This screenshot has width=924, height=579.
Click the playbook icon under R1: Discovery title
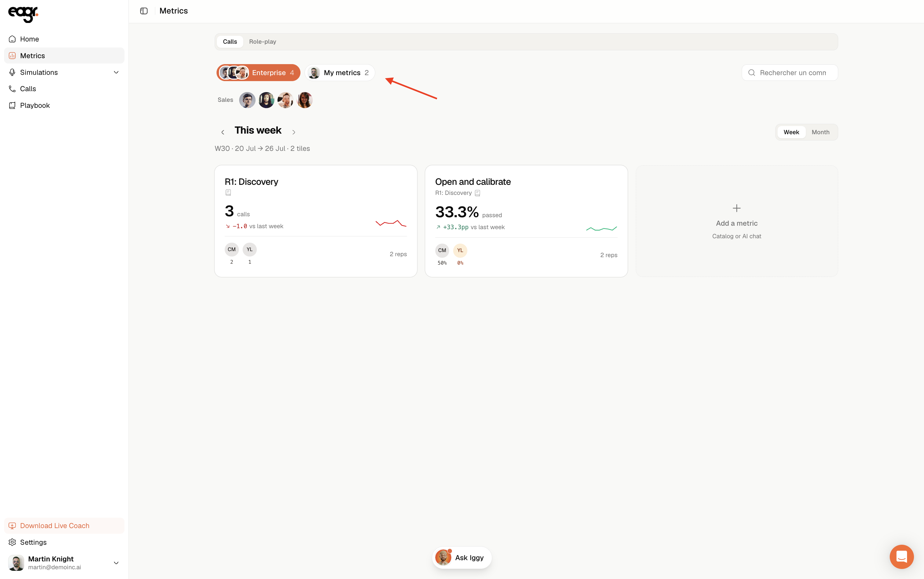tap(228, 193)
